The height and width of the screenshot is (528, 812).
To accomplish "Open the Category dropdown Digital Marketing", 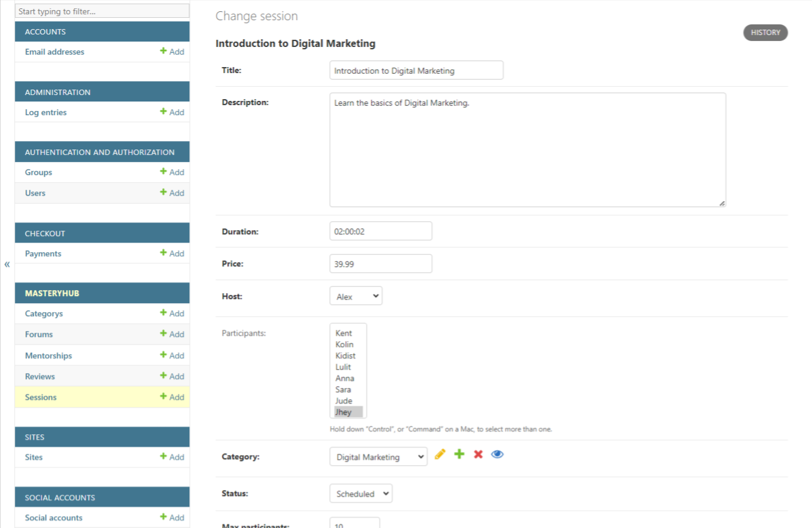I will [378, 456].
